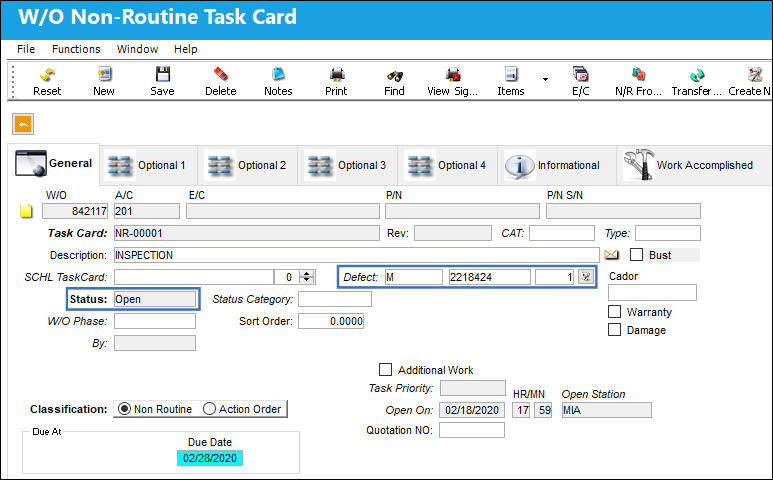
Task: Toggle the Bust checkbox
Action: (x=636, y=255)
